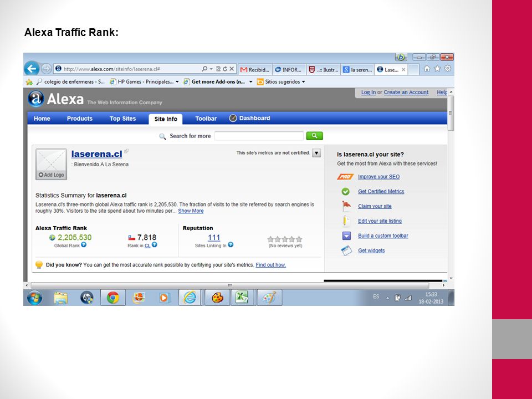
Task: Switch to the la seren... browser tab
Action: (x=358, y=70)
